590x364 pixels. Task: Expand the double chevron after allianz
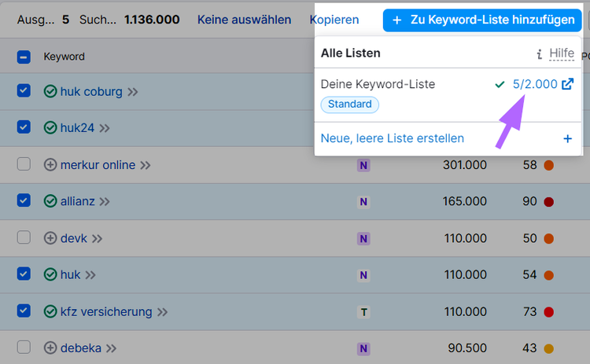coord(104,202)
